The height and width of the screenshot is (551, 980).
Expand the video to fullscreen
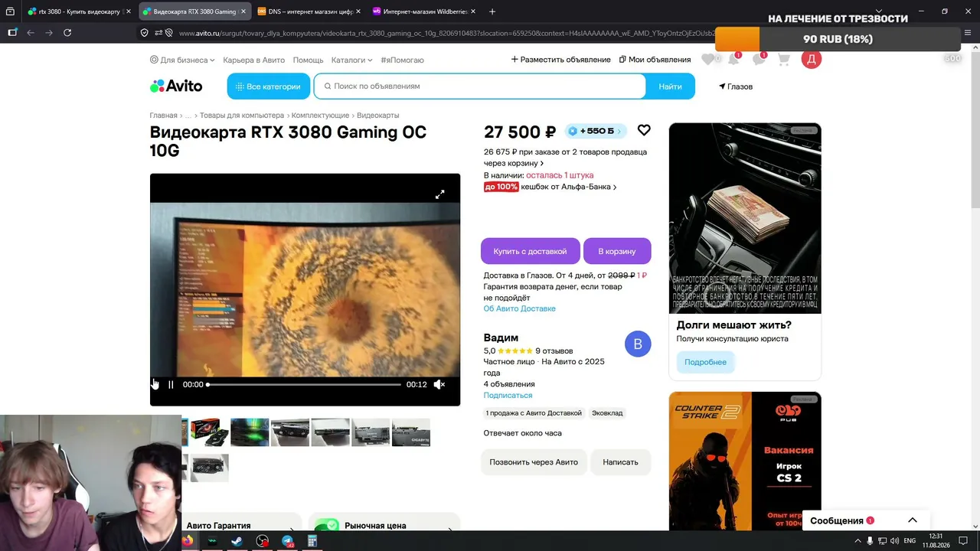440,194
